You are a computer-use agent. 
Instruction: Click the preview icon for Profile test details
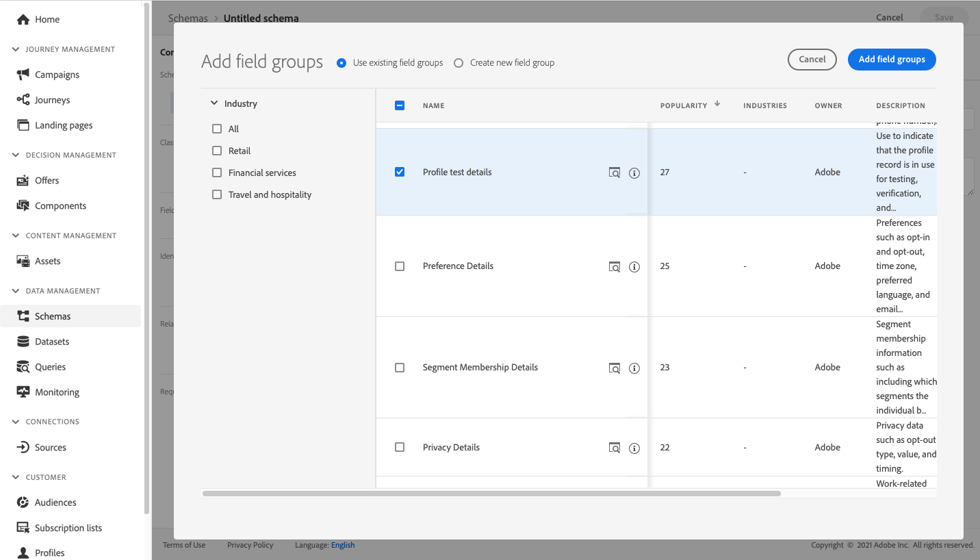[x=615, y=173]
